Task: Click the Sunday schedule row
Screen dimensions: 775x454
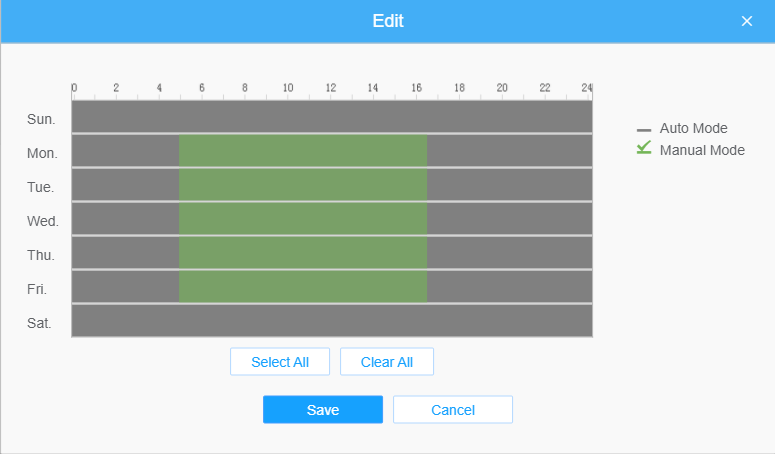Action: tap(331, 116)
